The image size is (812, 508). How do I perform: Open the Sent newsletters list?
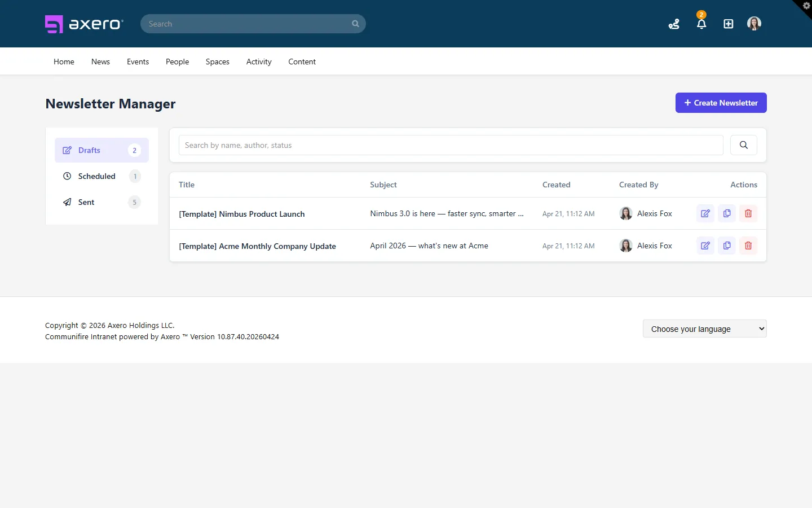click(x=101, y=202)
